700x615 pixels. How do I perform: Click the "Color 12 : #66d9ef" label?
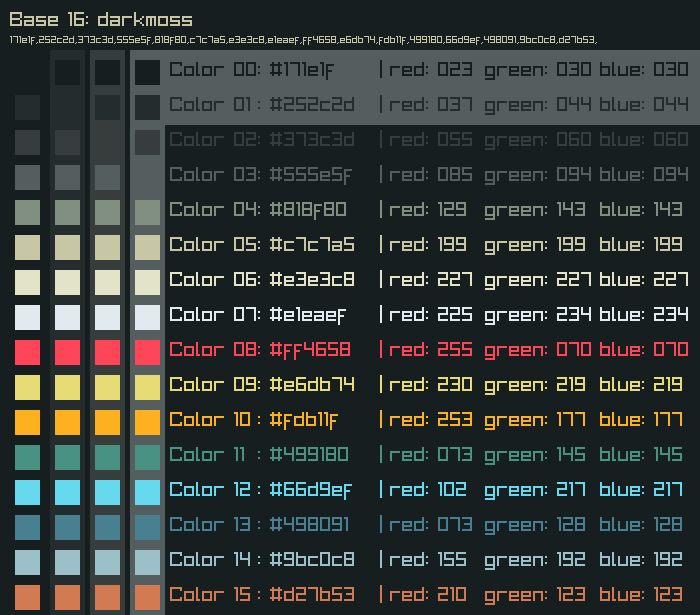[x=260, y=490]
